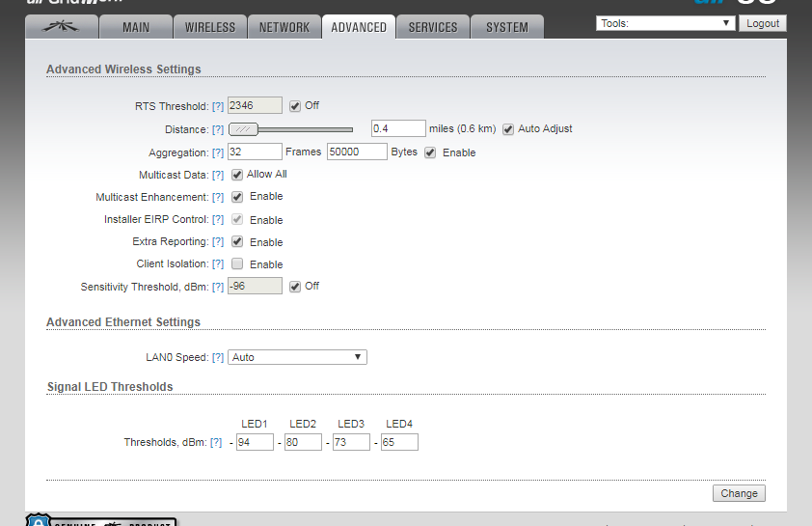The width and height of the screenshot is (812, 526).
Task: Switch to the WIRELESS tab
Action: [x=210, y=27]
